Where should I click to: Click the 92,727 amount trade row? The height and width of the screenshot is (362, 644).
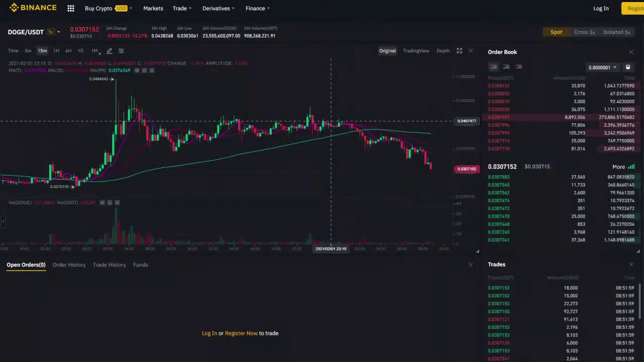tap(561, 312)
